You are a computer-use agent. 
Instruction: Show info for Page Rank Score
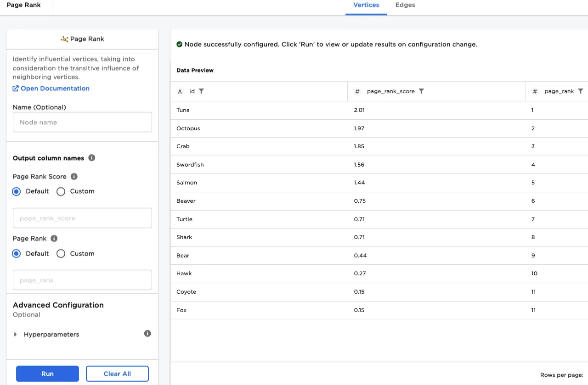click(x=74, y=176)
